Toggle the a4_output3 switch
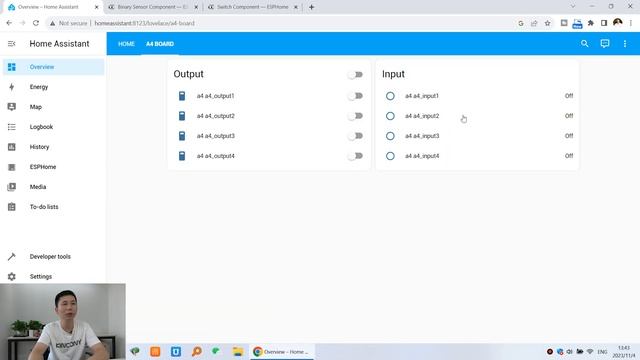The image size is (640, 360). 356,136
